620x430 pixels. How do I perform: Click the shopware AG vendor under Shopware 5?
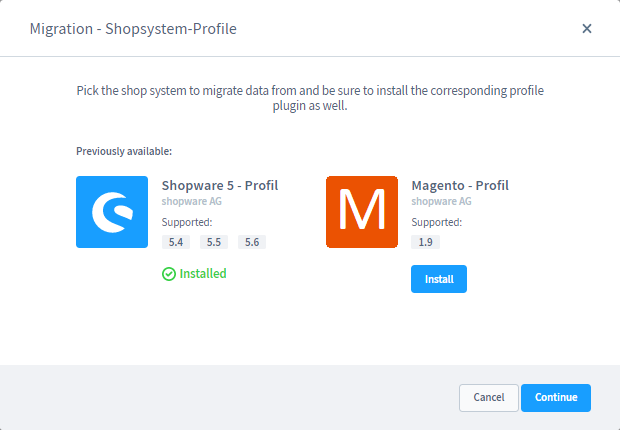tap(190, 202)
